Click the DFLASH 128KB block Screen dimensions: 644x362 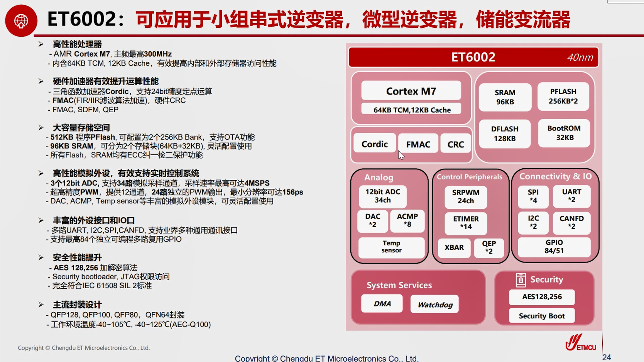[505, 134]
